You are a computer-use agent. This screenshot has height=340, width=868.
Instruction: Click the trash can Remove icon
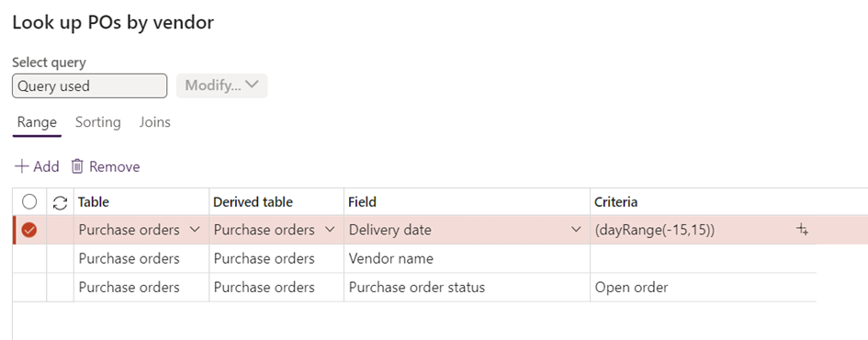(77, 166)
